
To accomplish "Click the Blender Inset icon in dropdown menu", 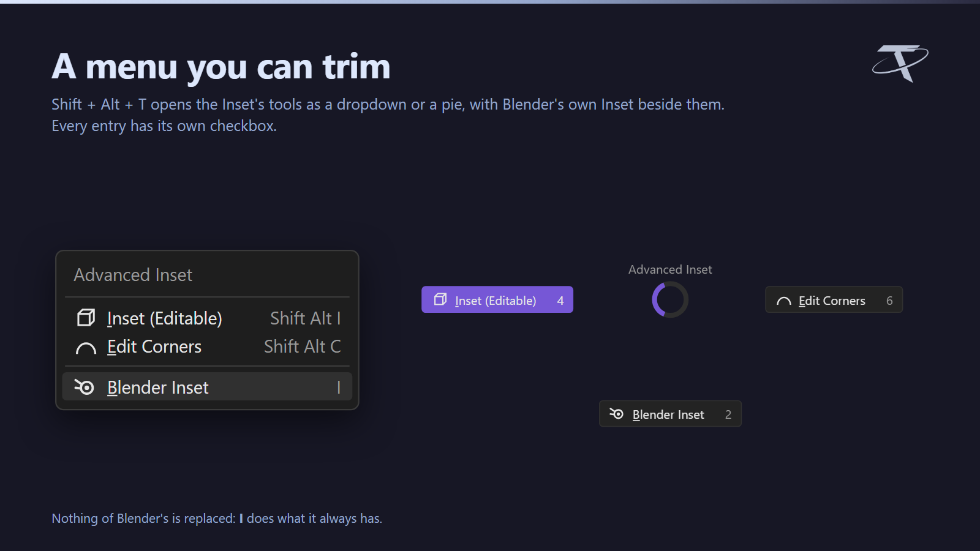I will 84,387.
